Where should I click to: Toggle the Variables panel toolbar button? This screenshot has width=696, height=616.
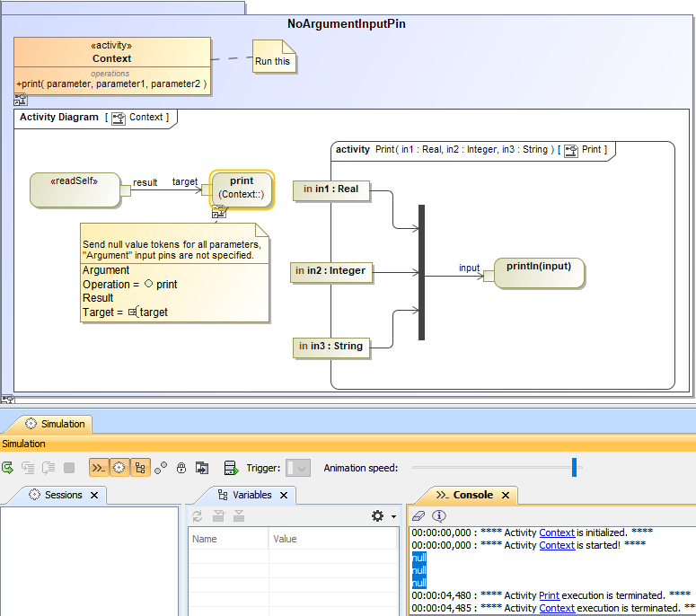coord(140,468)
